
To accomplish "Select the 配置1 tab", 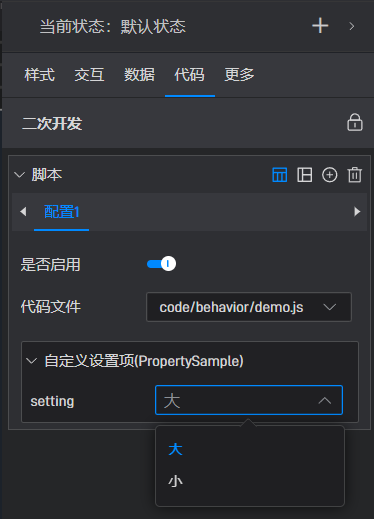I will [x=62, y=212].
